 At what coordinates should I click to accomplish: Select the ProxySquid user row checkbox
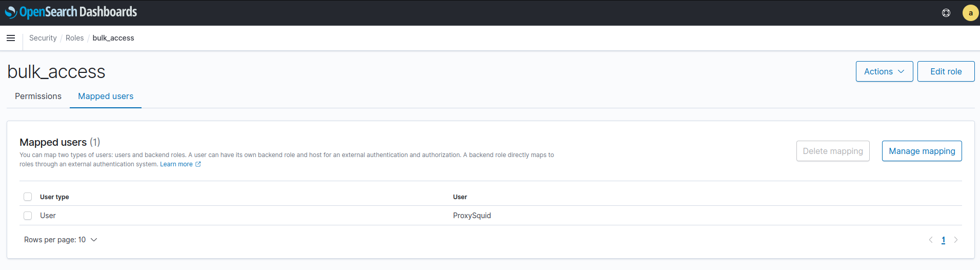pyautogui.click(x=28, y=216)
